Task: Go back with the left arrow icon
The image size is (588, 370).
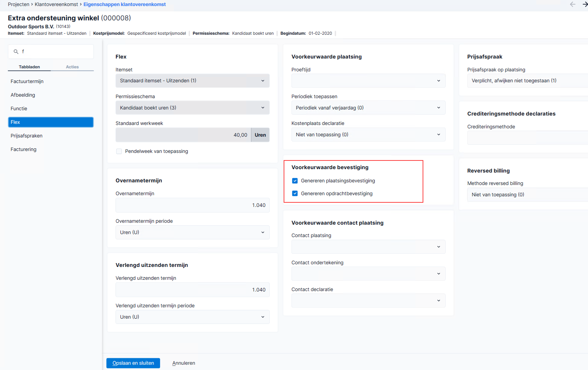Action: (573, 5)
